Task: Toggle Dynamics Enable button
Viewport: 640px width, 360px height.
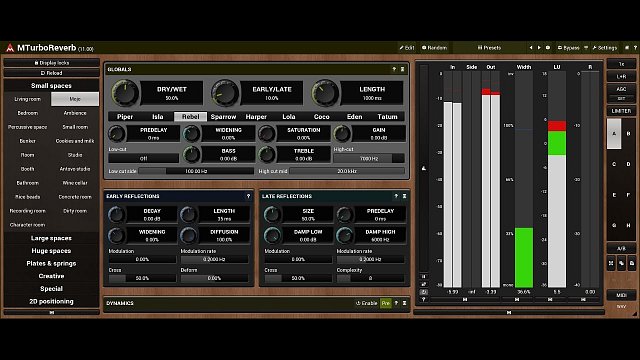Action: [367, 303]
